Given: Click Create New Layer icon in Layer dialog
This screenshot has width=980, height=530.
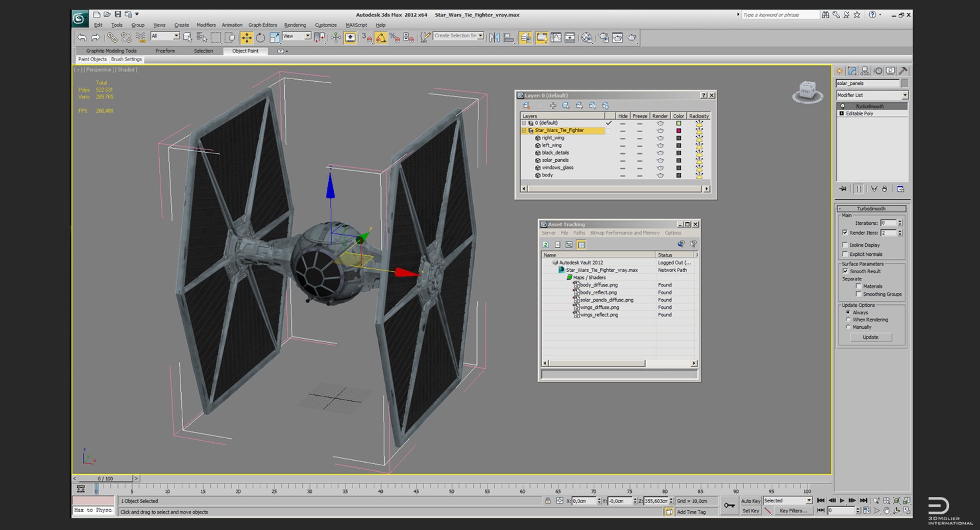Looking at the screenshot, I should click(x=526, y=106).
